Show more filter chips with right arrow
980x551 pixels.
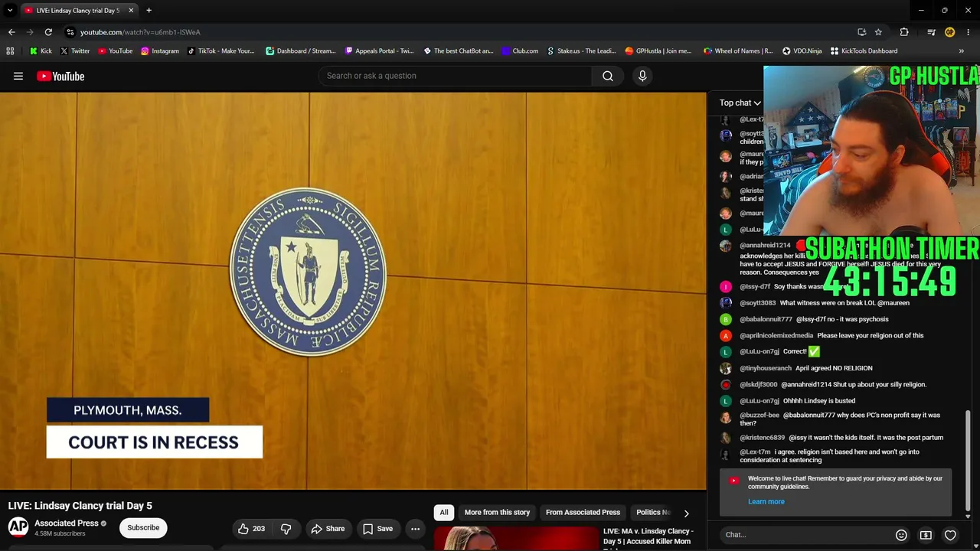[686, 514]
